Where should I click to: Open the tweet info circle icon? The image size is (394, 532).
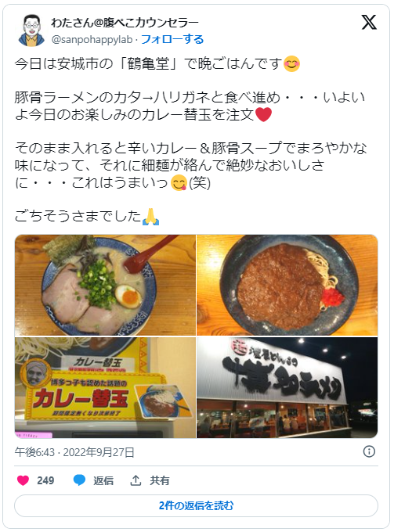click(x=369, y=451)
